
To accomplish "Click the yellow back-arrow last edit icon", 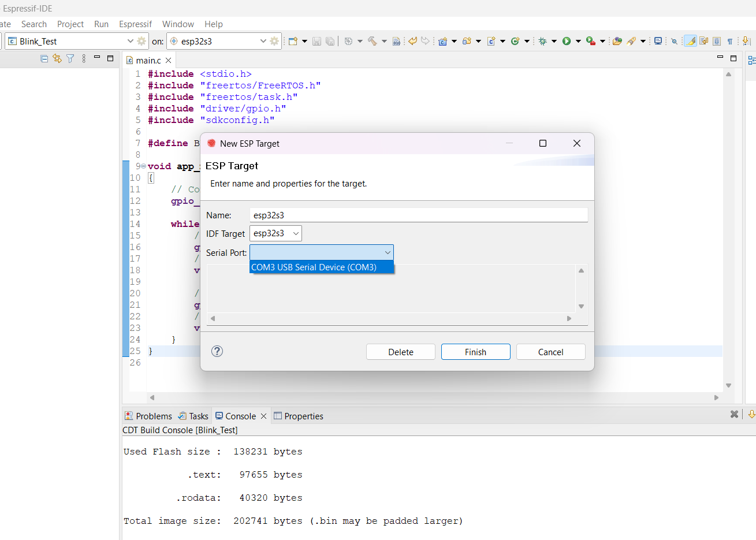I will click(412, 41).
